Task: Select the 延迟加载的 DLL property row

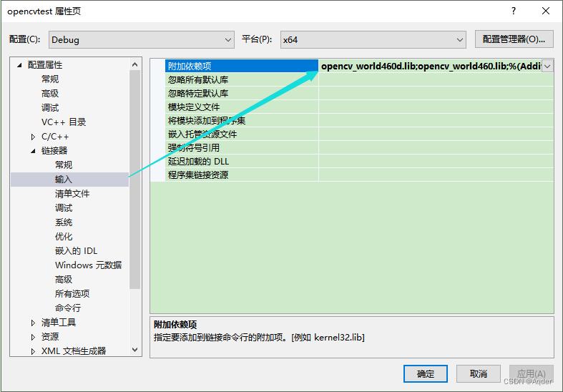Action: click(198, 161)
